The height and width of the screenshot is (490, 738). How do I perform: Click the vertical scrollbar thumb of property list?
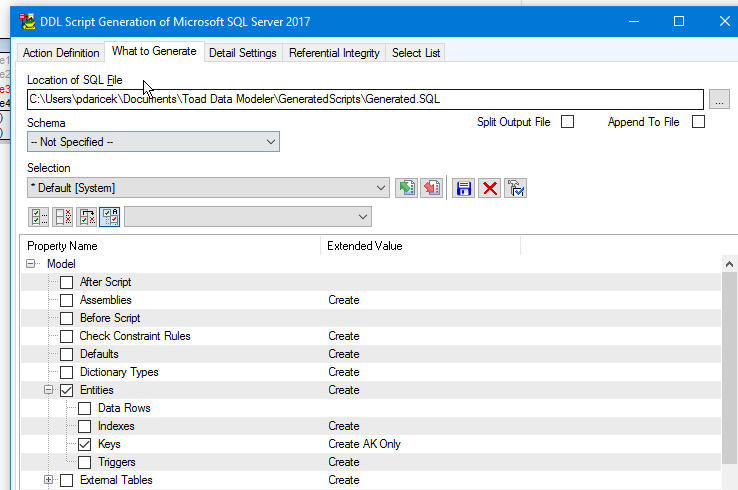729,367
